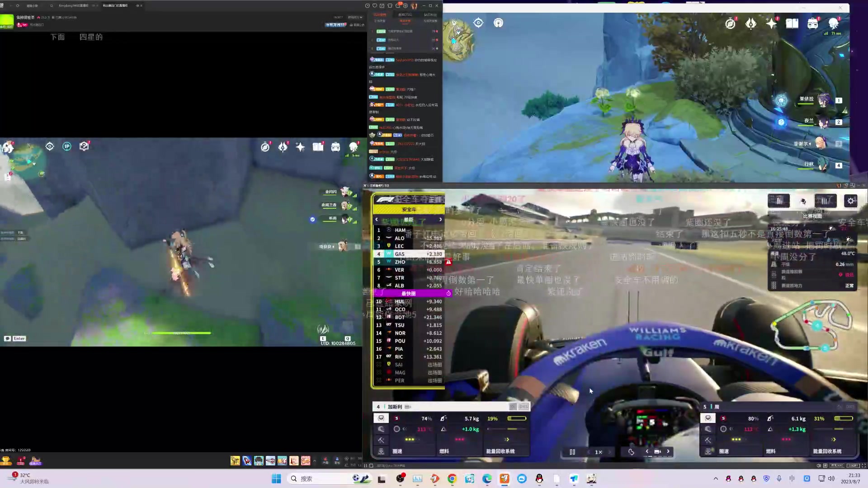868x488 pixels.
Task: Next page arrow on timing tower header
Action: tap(440, 220)
